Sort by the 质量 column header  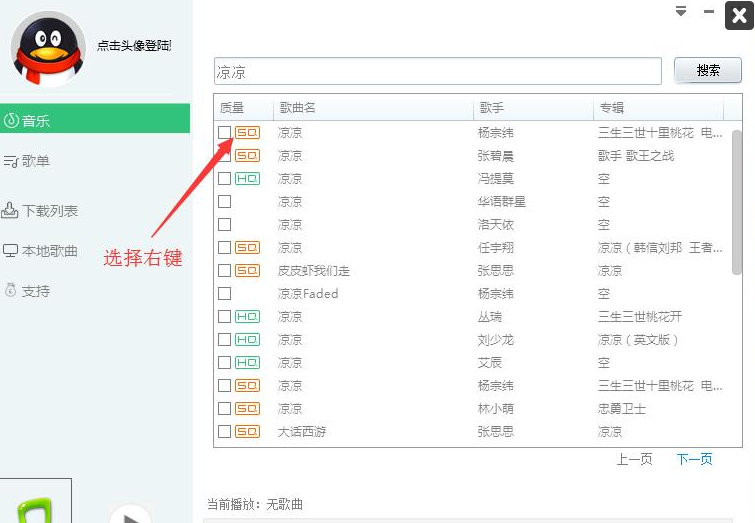[244, 107]
